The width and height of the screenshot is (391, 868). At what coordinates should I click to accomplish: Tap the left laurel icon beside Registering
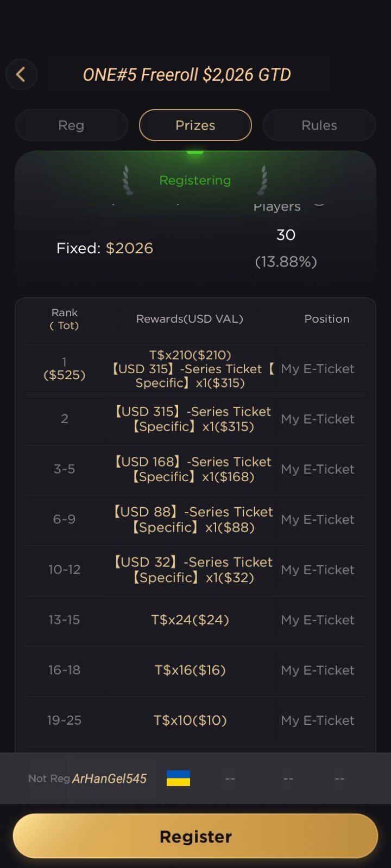pos(128,180)
